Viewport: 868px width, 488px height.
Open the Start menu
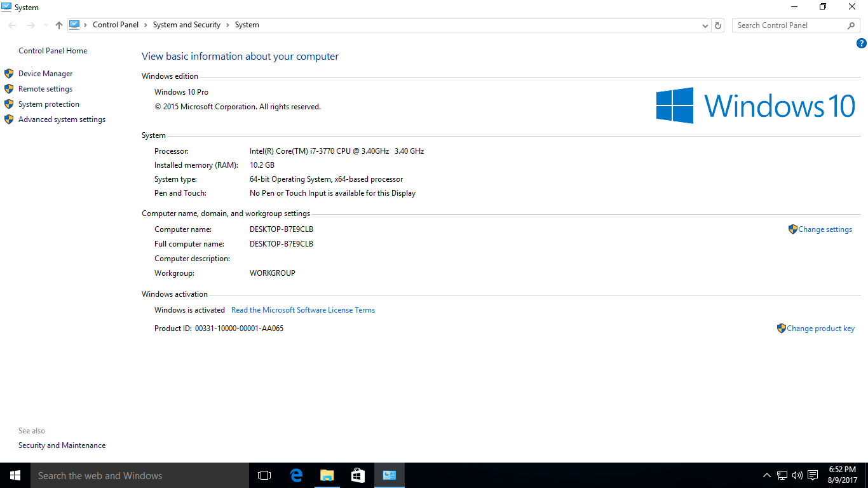[x=15, y=475]
